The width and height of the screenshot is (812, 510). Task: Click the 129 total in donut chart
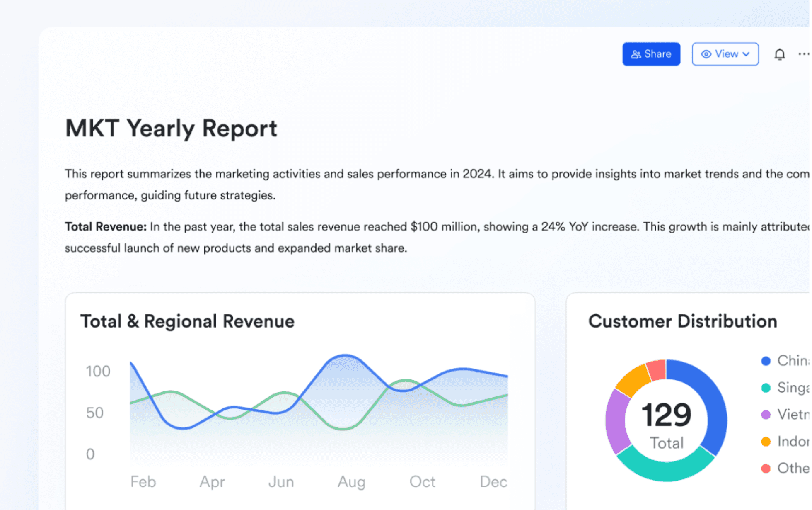tap(666, 415)
